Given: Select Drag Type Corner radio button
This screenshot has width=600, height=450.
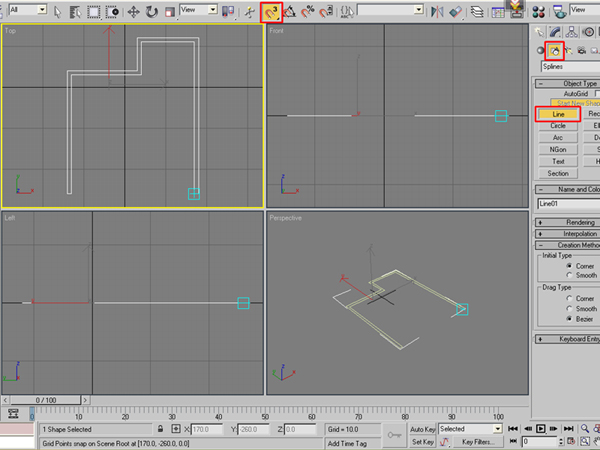Looking at the screenshot, I should 569,298.
